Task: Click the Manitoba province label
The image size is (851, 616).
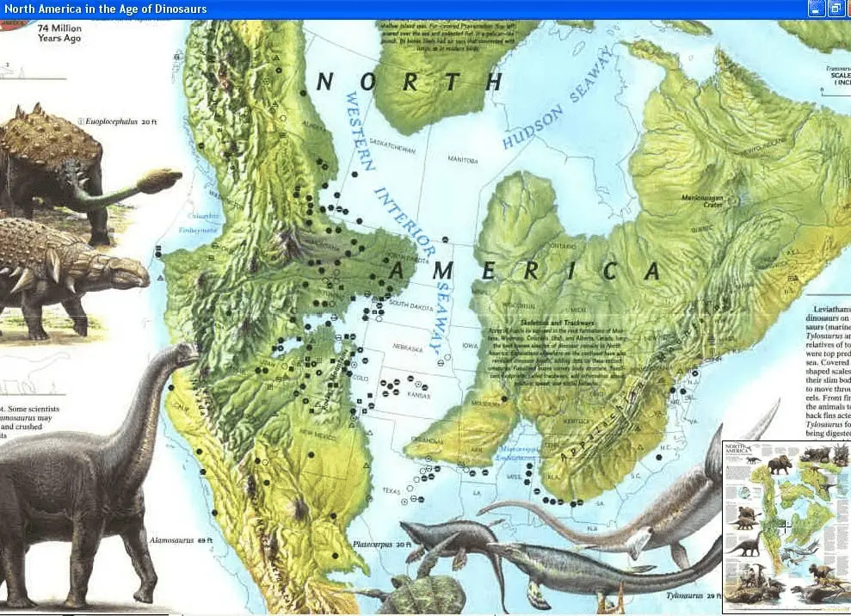Action: tap(461, 159)
